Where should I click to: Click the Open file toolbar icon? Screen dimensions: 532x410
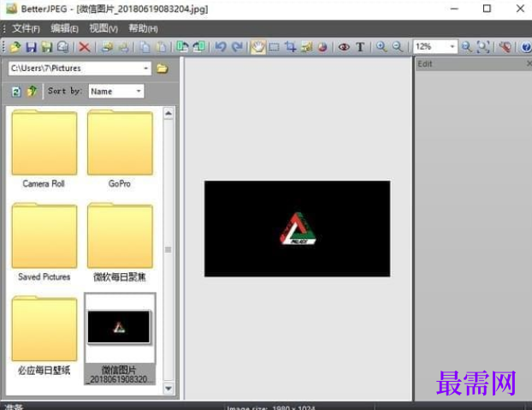pos(15,47)
